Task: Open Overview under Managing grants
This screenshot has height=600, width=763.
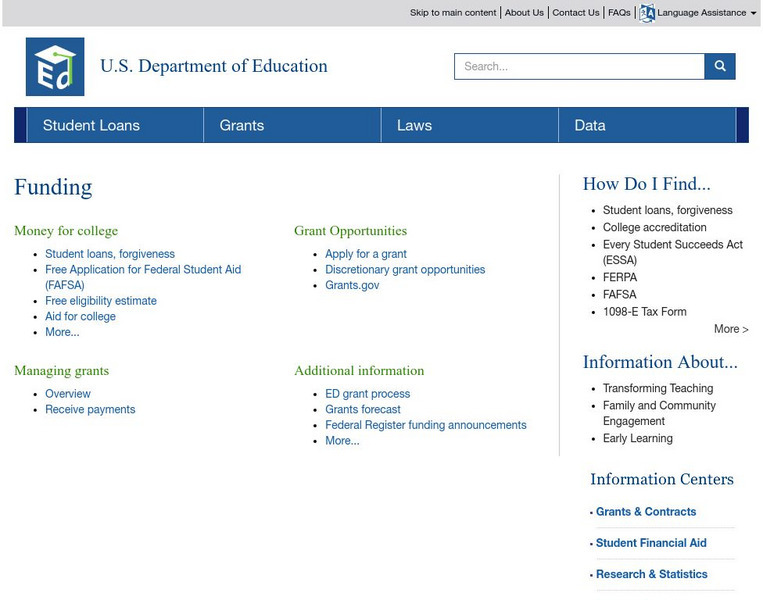Action: click(68, 394)
